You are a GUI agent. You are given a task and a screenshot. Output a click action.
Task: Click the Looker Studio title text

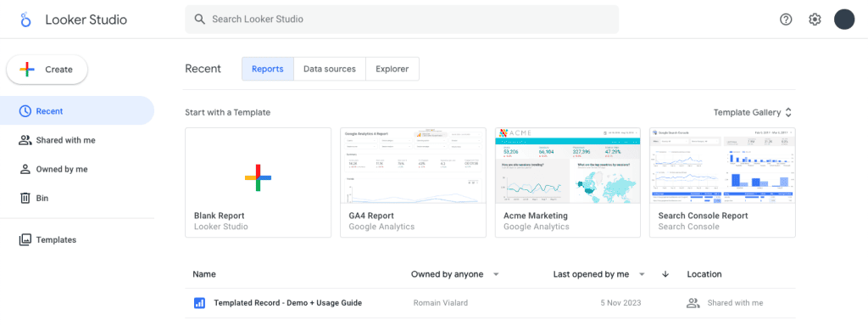coord(86,20)
